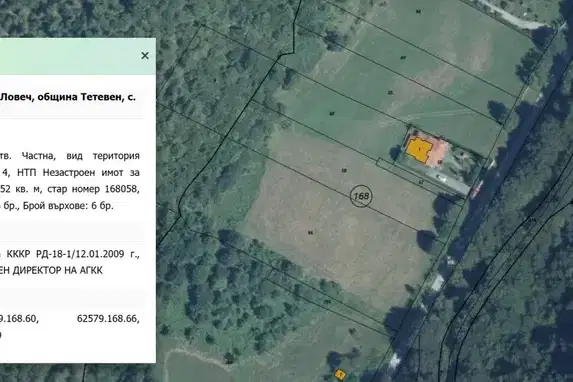The width and height of the screenshot is (573, 382).
Task: Click the text 'Незастроен имот за'
Action: (x=91, y=172)
